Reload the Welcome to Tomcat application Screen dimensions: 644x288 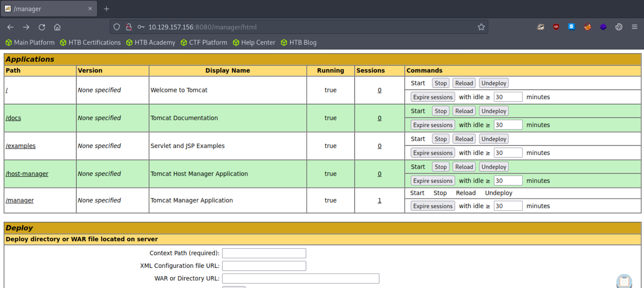[464, 83]
